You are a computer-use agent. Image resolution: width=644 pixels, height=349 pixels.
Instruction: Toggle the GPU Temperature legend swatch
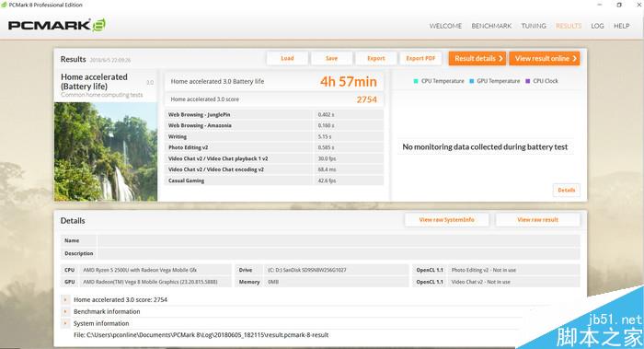pos(471,81)
